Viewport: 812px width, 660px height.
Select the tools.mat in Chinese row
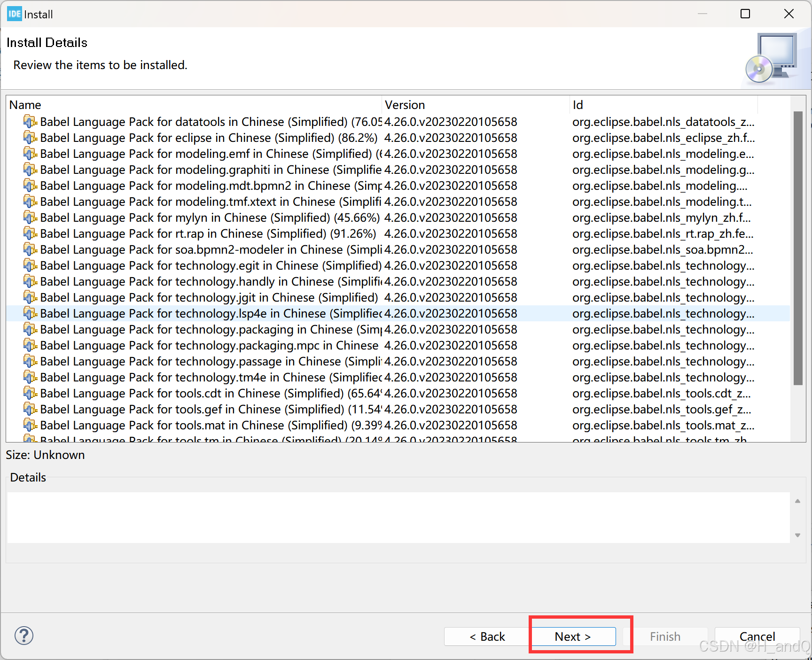click(398, 425)
